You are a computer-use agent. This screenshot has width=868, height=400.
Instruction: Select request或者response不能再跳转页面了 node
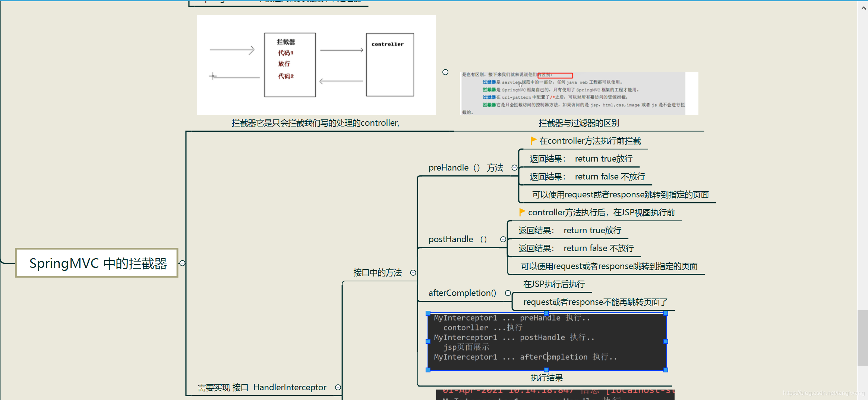click(x=595, y=302)
